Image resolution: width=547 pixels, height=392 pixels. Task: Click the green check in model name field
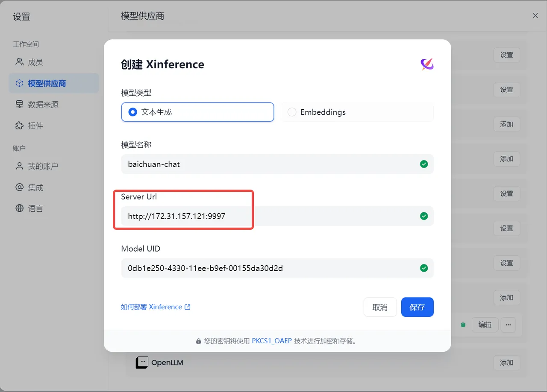(x=423, y=164)
